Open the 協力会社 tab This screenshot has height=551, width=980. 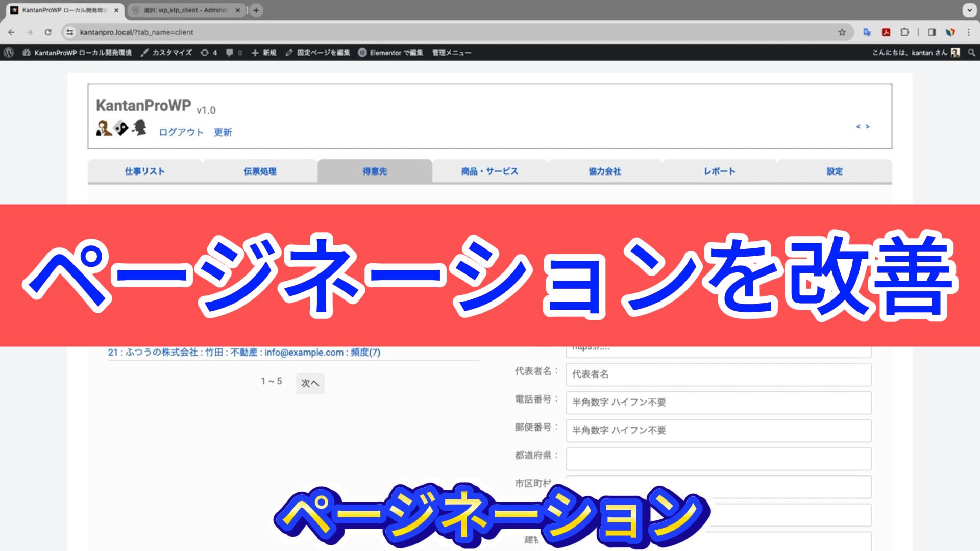(605, 171)
